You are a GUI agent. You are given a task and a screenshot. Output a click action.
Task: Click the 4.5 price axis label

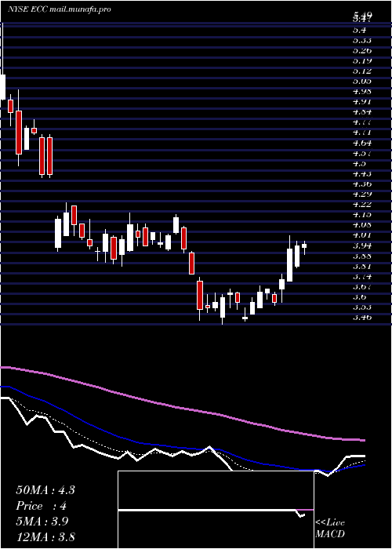[x=359, y=163]
